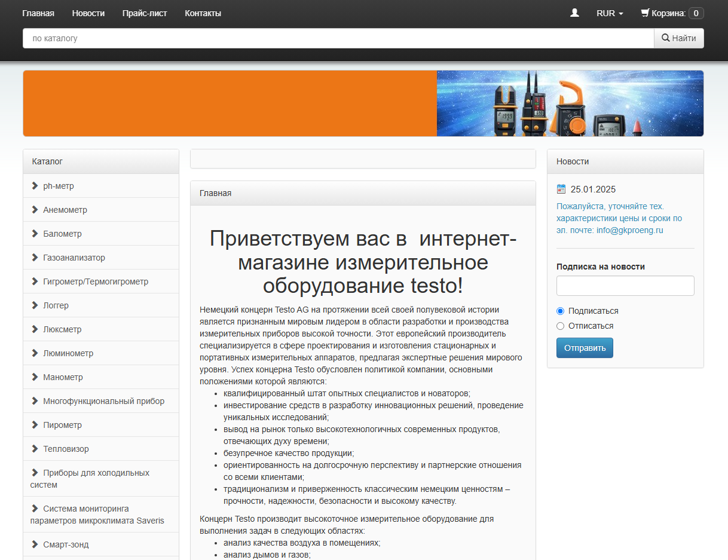Viewport: 728px width, 560px height.
Task: Click the chevron icon beside Газоанализатор
Action: [35, 258]
